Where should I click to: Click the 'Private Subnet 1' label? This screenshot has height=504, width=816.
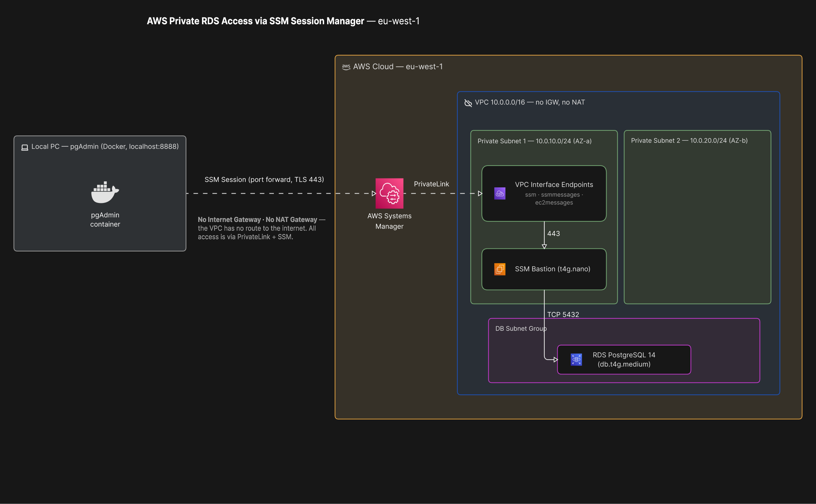click(x=534, y=141)
